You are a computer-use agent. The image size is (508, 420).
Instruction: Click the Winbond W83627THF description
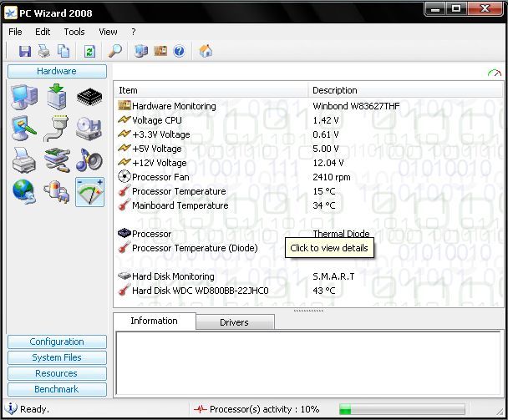[356, 106]
